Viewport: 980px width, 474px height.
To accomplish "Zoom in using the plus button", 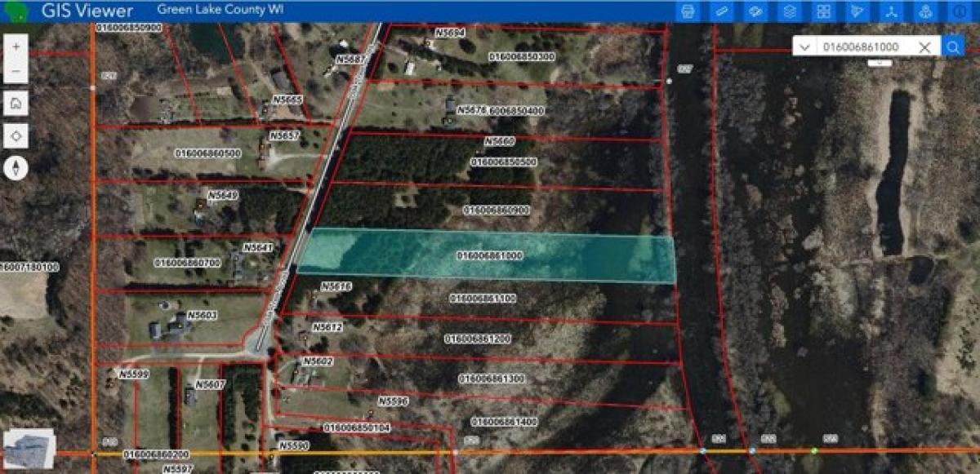I will coord(15,47).
